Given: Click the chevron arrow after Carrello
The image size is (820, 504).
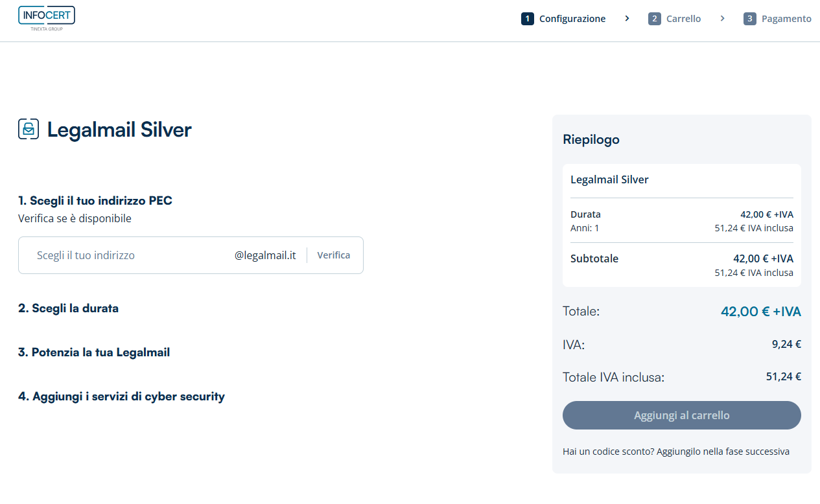Looking at the screenshot, I should pyautogui.click(x=722, y=19).
